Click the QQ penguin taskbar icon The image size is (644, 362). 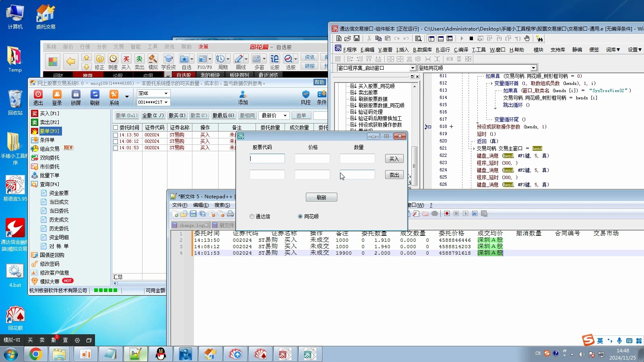coord(161,354)
